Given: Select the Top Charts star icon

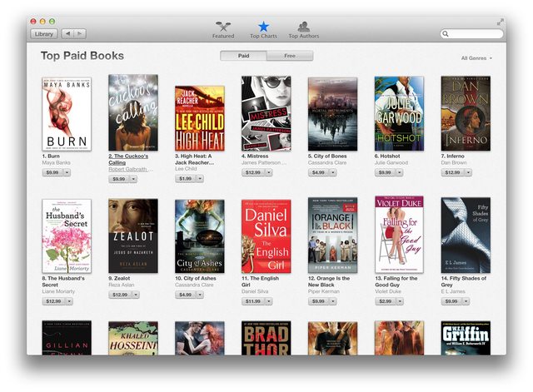Looking at the screenshot, I should (x=263, y=27).
